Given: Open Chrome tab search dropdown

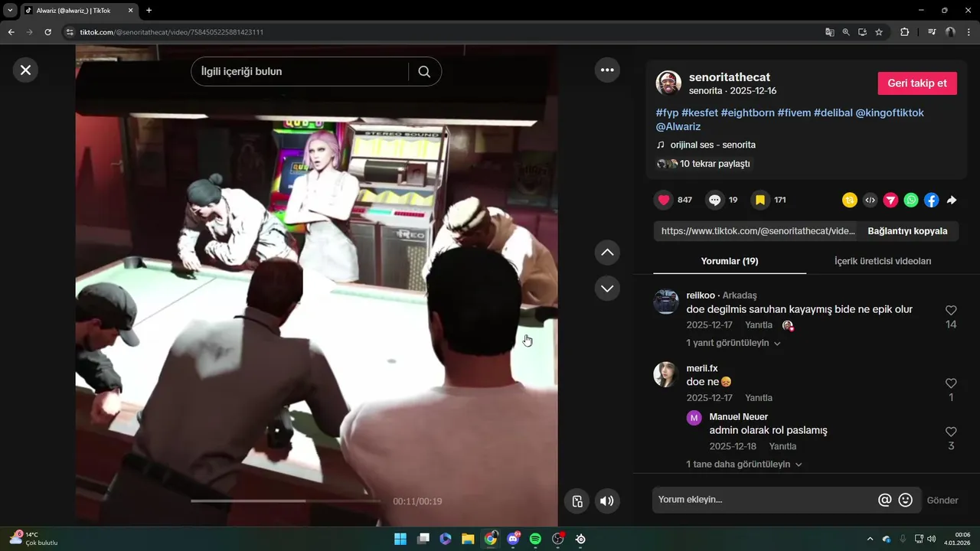Looking at the screenshot, I should [10, 11].
